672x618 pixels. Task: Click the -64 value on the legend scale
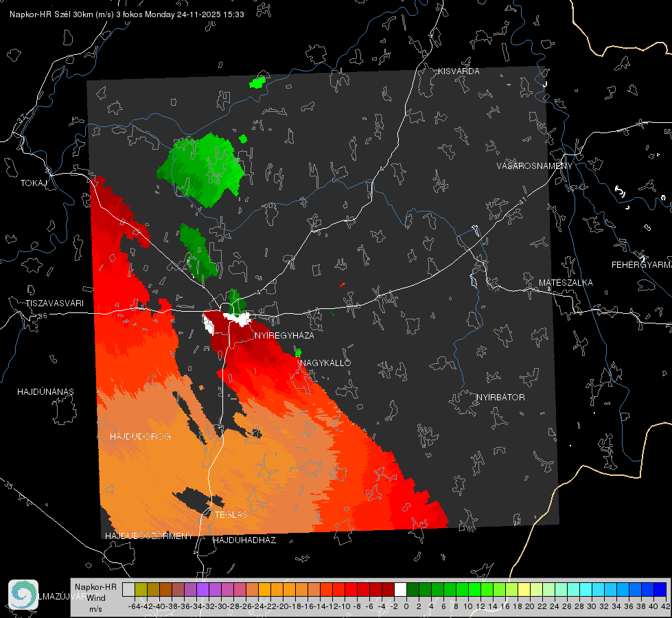[135, 606]
